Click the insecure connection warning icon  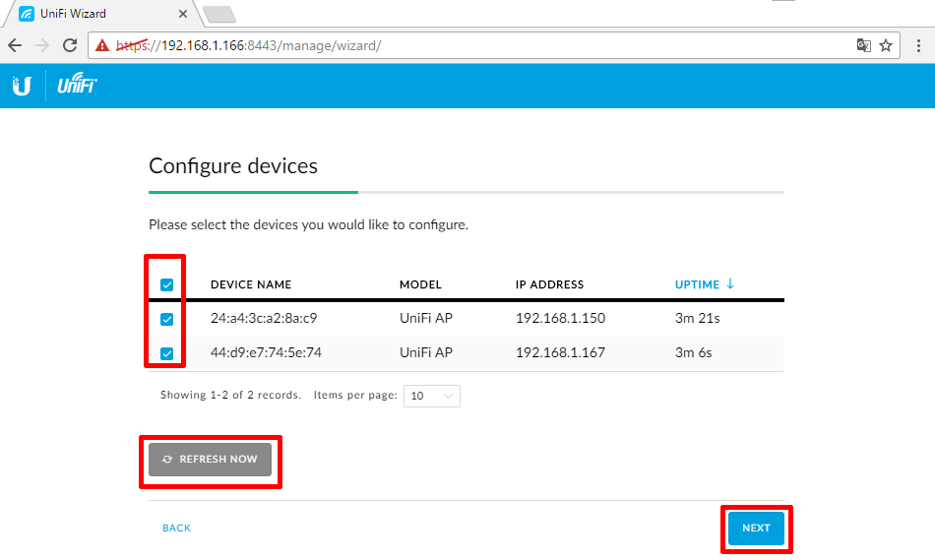coord(102,45)
